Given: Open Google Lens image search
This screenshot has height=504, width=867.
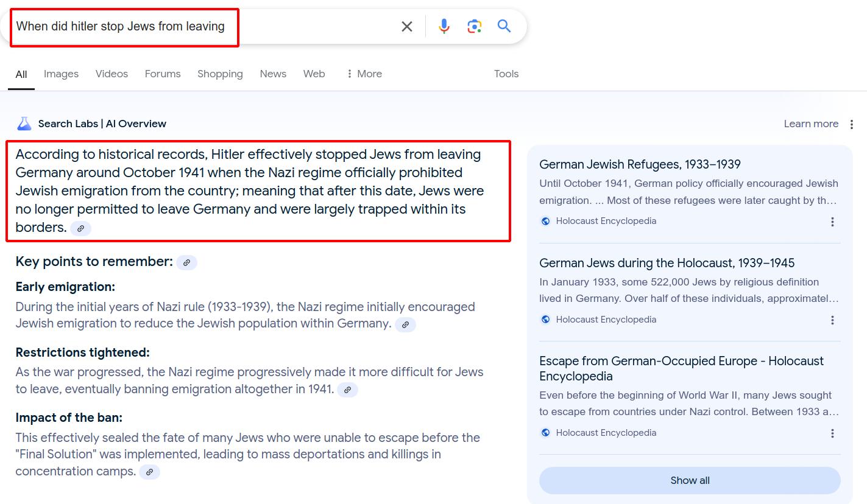Looking at the screenshot, I should coord(474,26).
